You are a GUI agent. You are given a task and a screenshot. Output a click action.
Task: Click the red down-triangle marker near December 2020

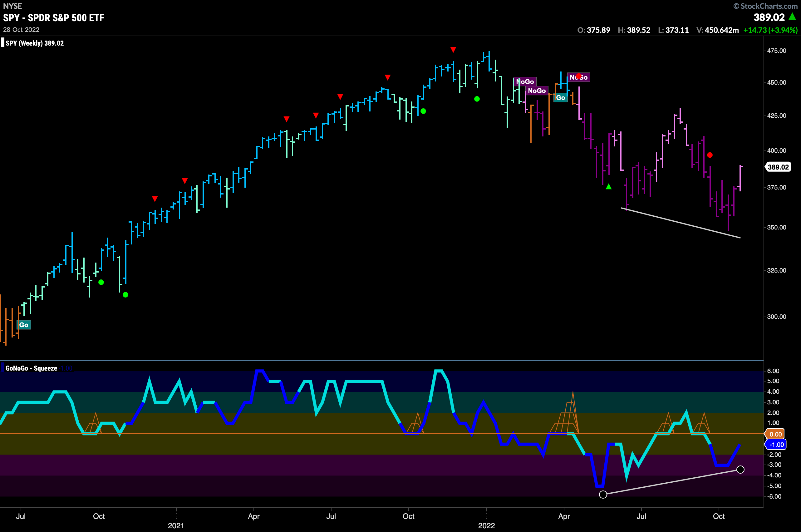pyautogui.click(x=155, y=199)
